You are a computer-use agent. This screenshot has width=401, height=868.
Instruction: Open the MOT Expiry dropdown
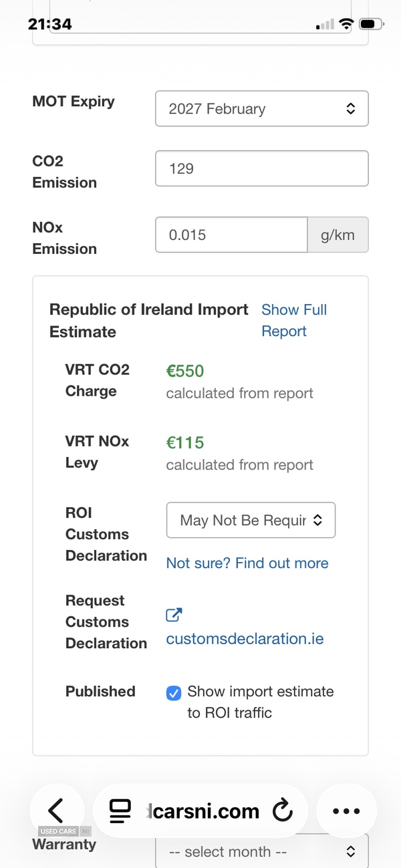[261, 109]
